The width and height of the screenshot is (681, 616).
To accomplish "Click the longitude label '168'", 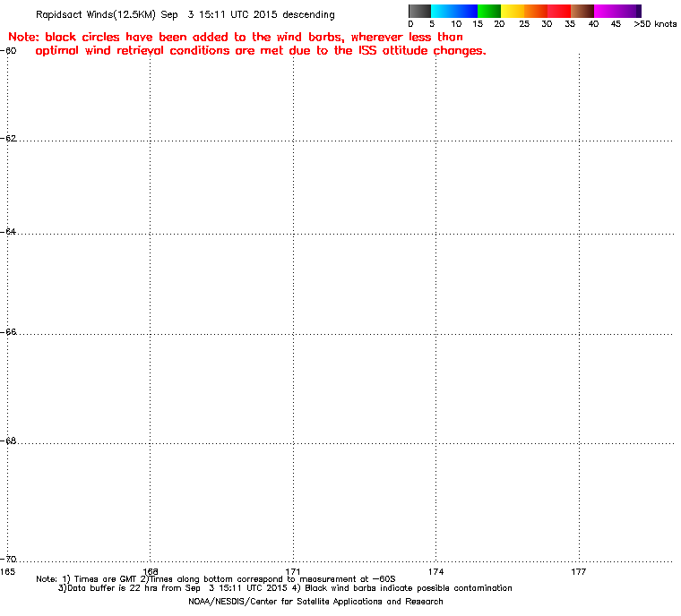I will (x=151, y=572).
